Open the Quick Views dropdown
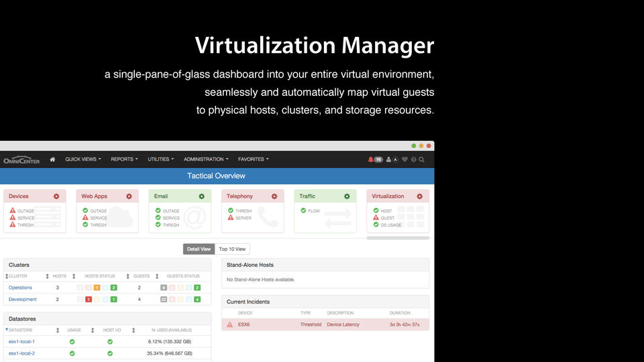The image size is (644, 362). tap(83, 160)
